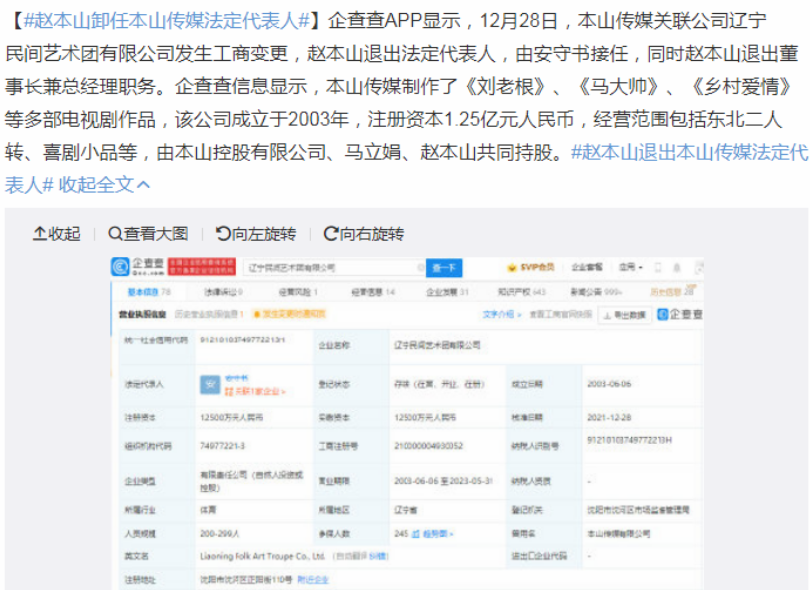Click the bell notification icon in the top bar
Viewport: 810px width, 590px height.
(677, 267)
